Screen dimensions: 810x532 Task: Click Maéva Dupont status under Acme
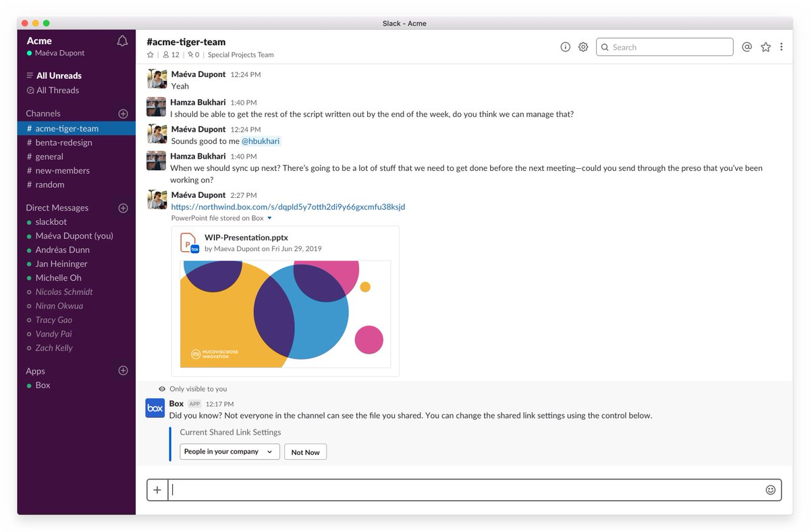[x=55, y=53]
